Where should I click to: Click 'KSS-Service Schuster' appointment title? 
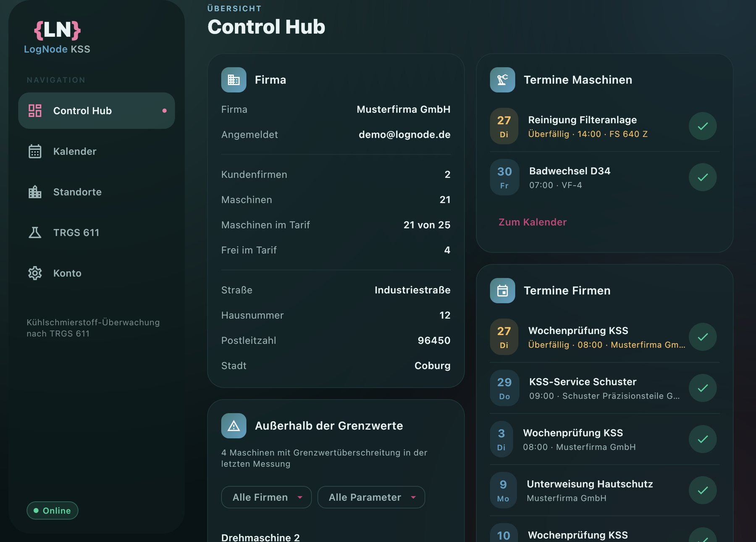583,382
